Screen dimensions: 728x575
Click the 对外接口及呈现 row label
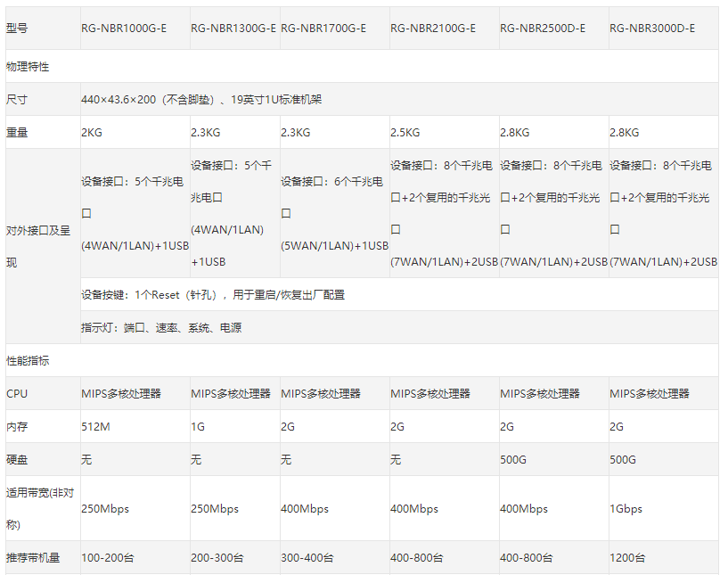38,246
